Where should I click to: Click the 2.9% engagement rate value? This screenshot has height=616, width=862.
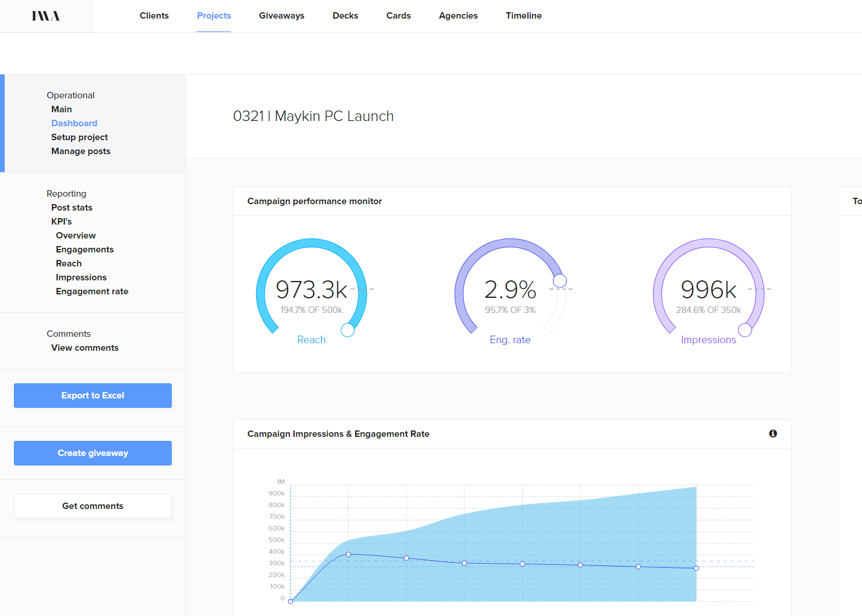(510, 290)
